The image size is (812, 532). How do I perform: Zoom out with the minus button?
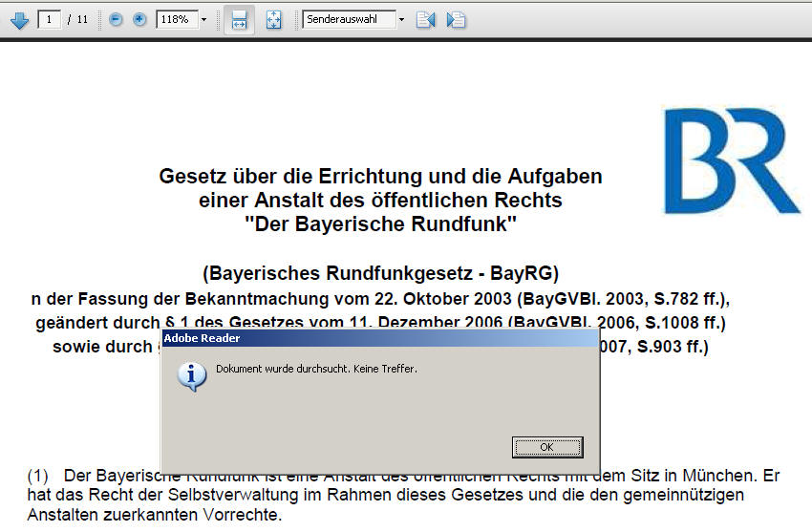coord(116,20)
